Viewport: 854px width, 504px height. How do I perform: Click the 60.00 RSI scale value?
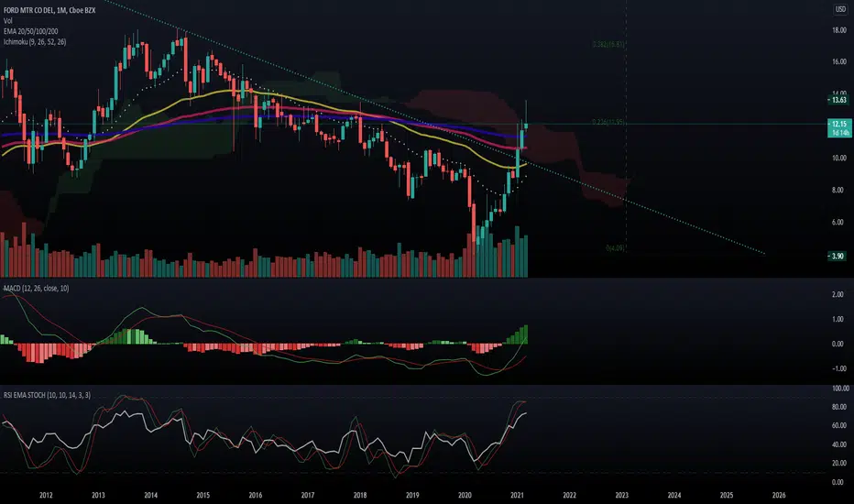[x=839, y=425]
